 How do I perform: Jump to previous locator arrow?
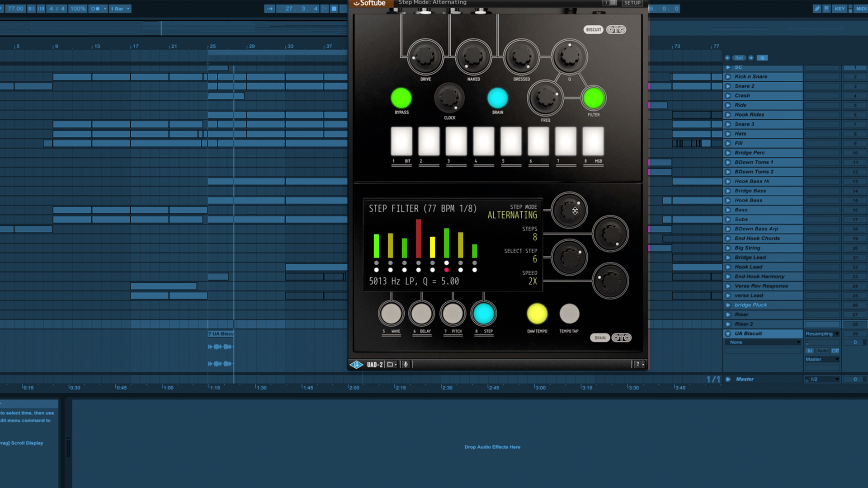(x=727, y=58)
